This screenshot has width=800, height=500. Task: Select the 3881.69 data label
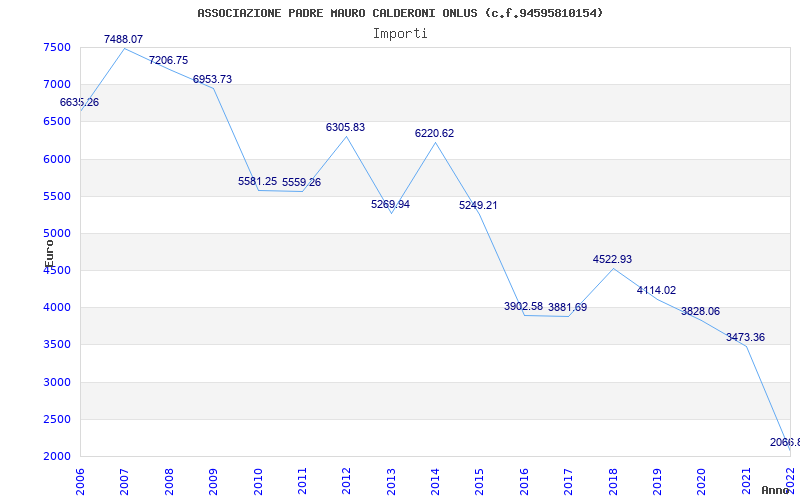[567, 307]
